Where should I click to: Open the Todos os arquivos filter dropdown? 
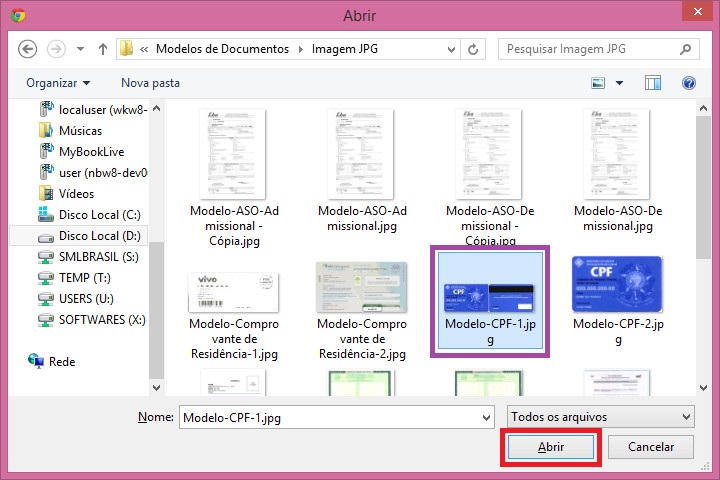[x=600, y=417]
